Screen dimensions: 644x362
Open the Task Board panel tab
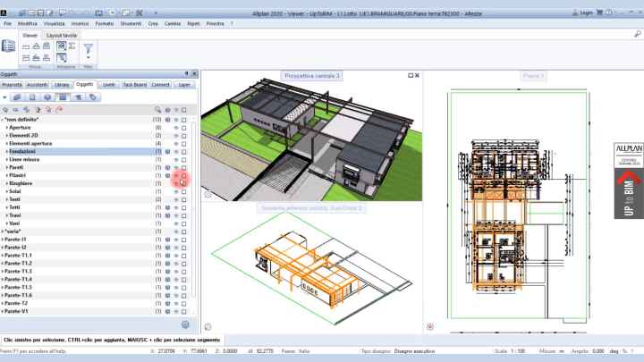pos(134,84)
